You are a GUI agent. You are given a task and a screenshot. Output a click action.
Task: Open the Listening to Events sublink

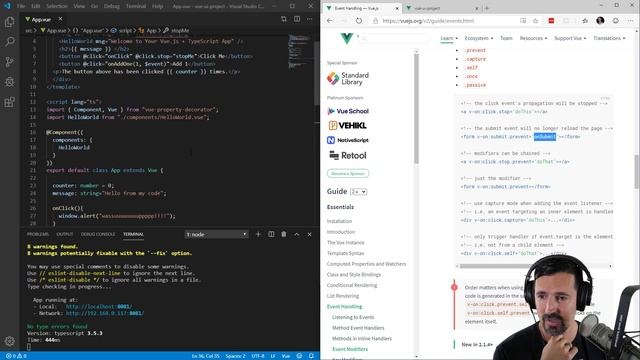(353, 318)
